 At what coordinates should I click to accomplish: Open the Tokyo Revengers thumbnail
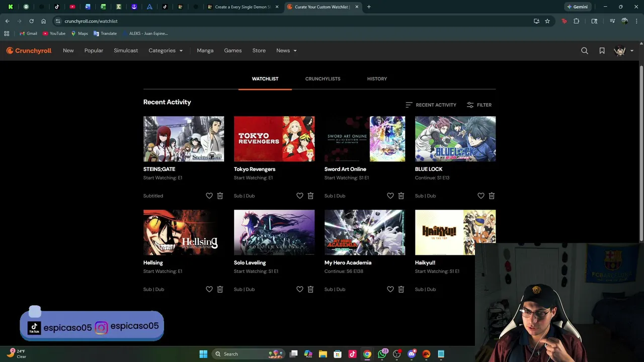274,139
